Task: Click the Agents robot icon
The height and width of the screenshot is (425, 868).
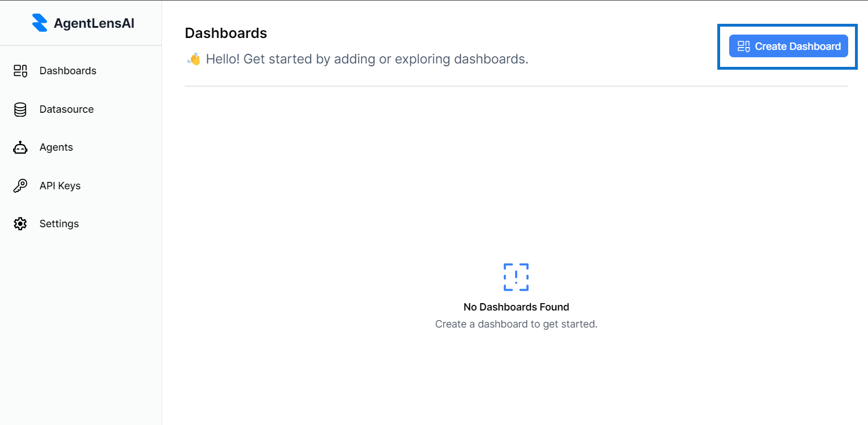Action: pos(20,148)
